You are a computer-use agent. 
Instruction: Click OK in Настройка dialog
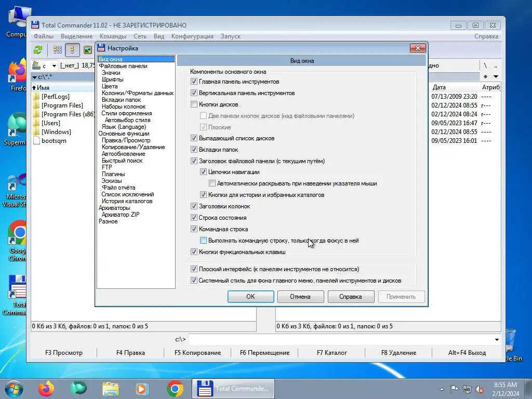(251, 297)
